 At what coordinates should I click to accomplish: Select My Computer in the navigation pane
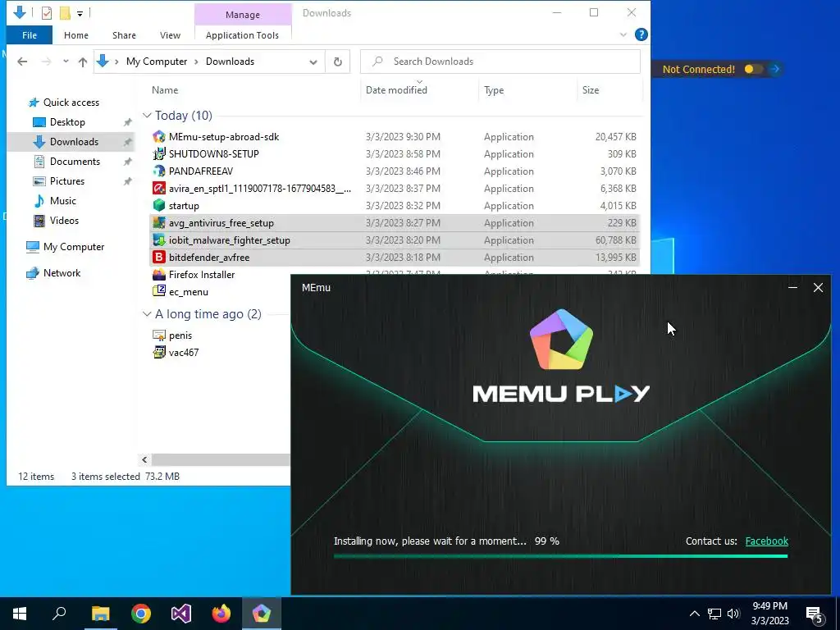click(x=73, y=247)
